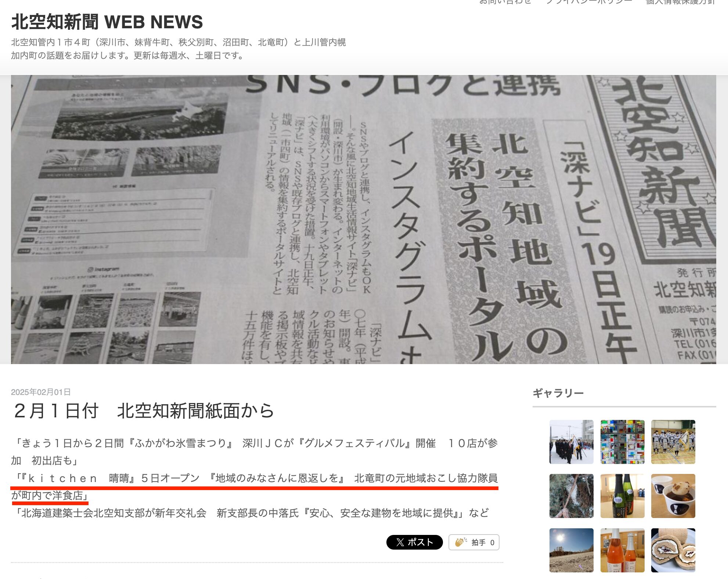
Task: Open the orange sparkling bottles thumbnail
Action: pos(622,550)
